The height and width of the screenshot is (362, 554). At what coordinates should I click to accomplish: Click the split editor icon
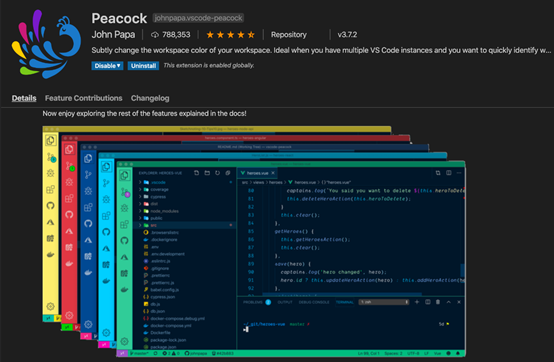tap(448, 173)
